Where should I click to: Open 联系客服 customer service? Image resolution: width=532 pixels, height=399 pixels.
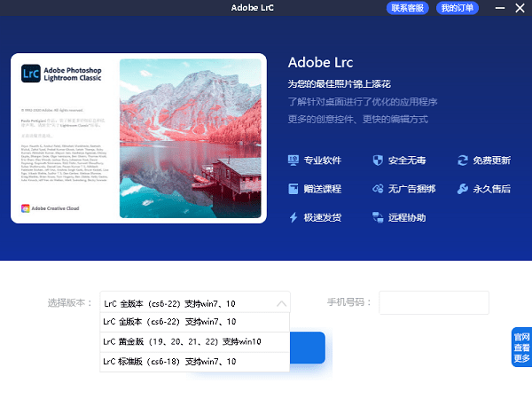pos(407,8)
